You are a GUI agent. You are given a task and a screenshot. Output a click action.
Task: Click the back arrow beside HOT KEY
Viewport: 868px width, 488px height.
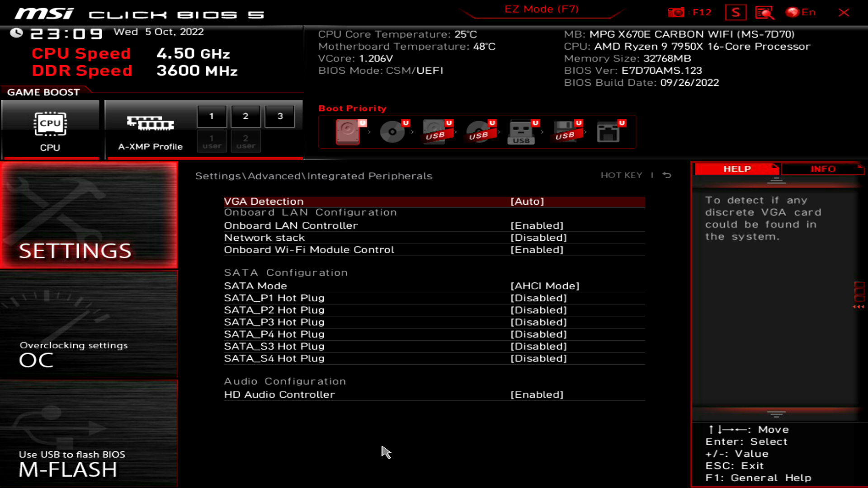(x=667, y=175)
